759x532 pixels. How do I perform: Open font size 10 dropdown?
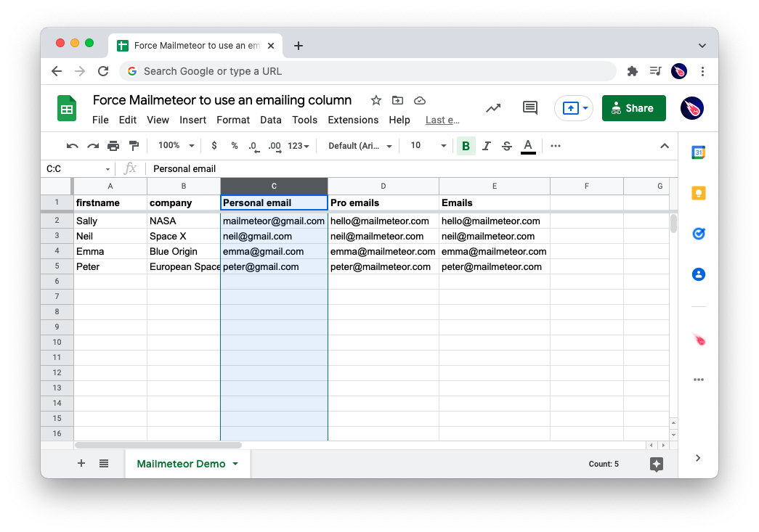[429, 146]
